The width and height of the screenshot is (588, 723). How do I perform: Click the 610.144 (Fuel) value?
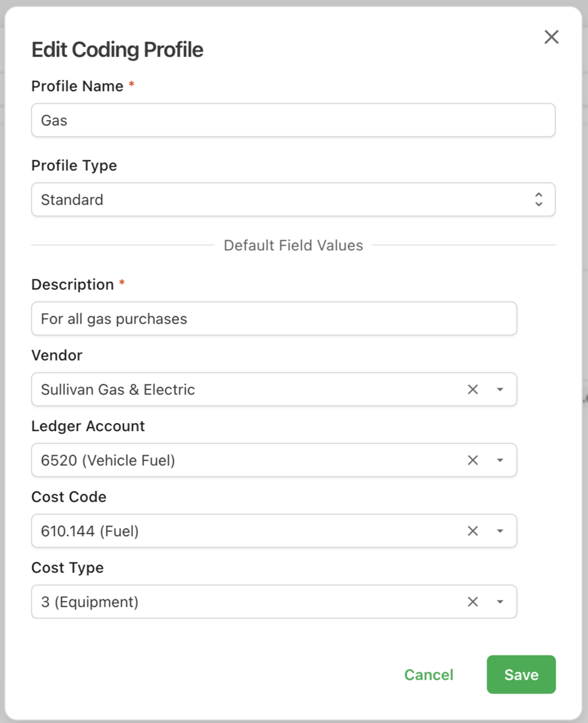(x=90, y=531)
